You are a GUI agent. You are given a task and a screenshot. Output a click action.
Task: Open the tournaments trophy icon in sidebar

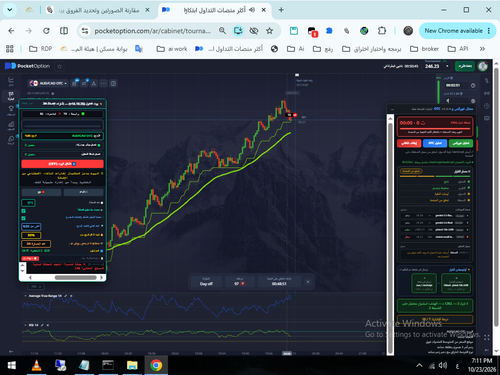(x=11, y=110)
